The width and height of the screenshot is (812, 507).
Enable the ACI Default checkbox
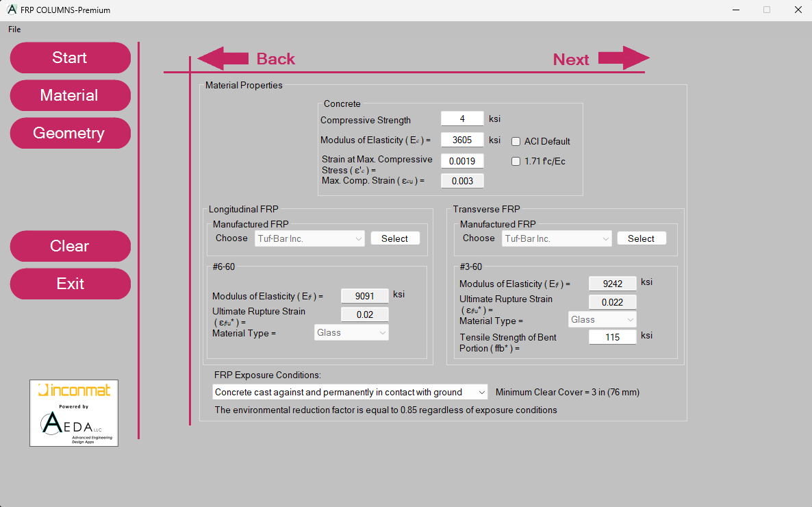pyautogui.click(x=516, y=142)
